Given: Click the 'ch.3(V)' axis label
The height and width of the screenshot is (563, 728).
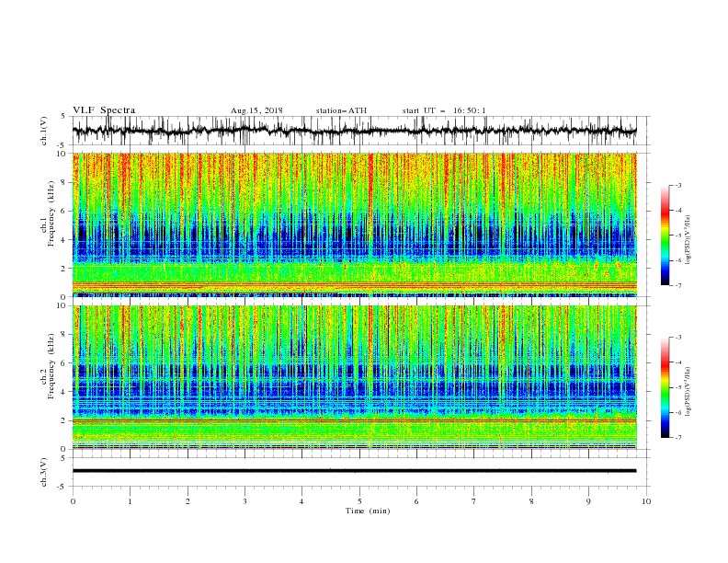Looking at the screenshot, I should (44, 472).
